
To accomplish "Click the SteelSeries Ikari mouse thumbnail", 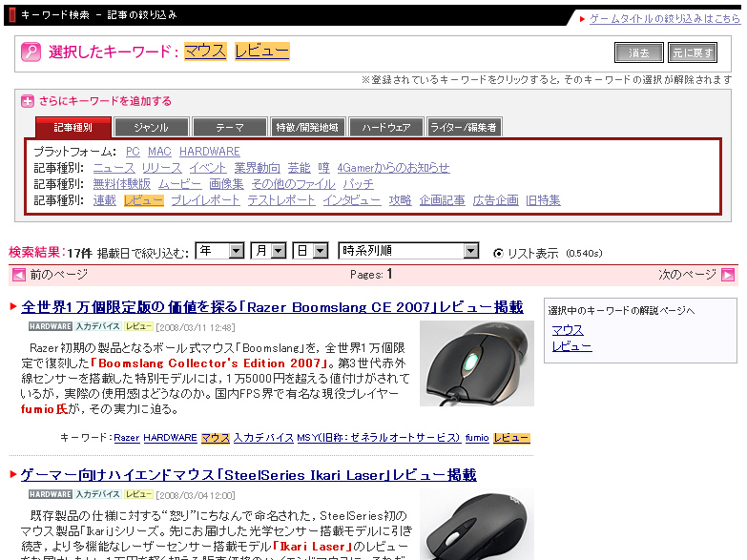I will tap(477, 525).
